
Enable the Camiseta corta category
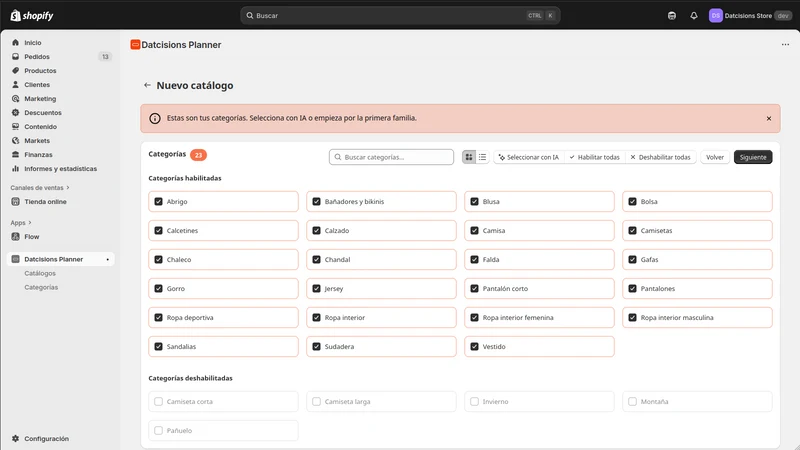[158, 402]
